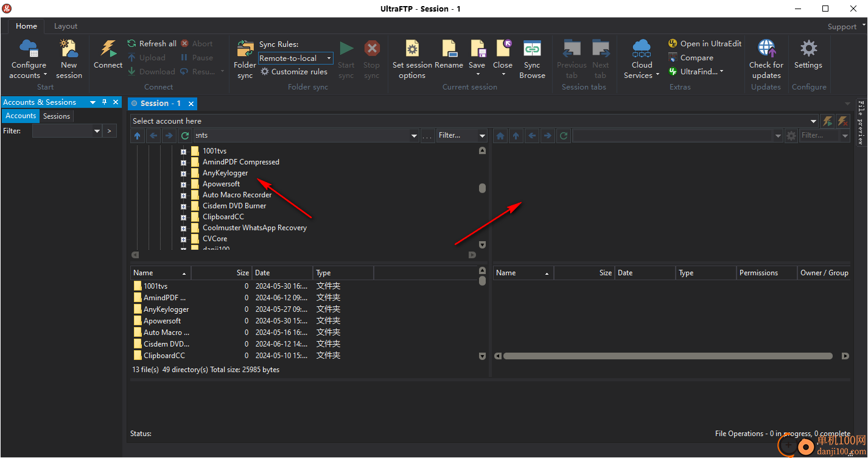Click the Save session icon
Image resolution: width=868 pixels, height=458 pixels.
click(x=477, y=49)
